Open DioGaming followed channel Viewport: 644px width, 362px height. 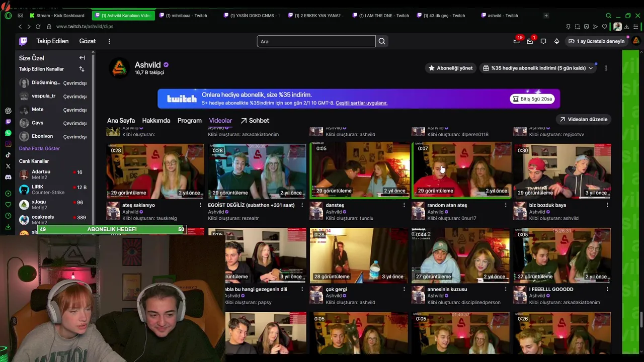pos(53,83)
